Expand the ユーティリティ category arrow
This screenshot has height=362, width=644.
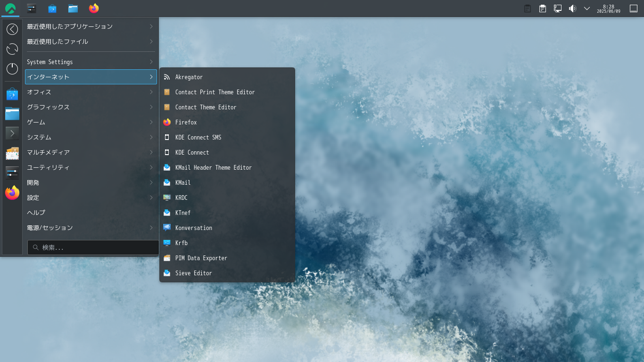[x=151, y=167]
